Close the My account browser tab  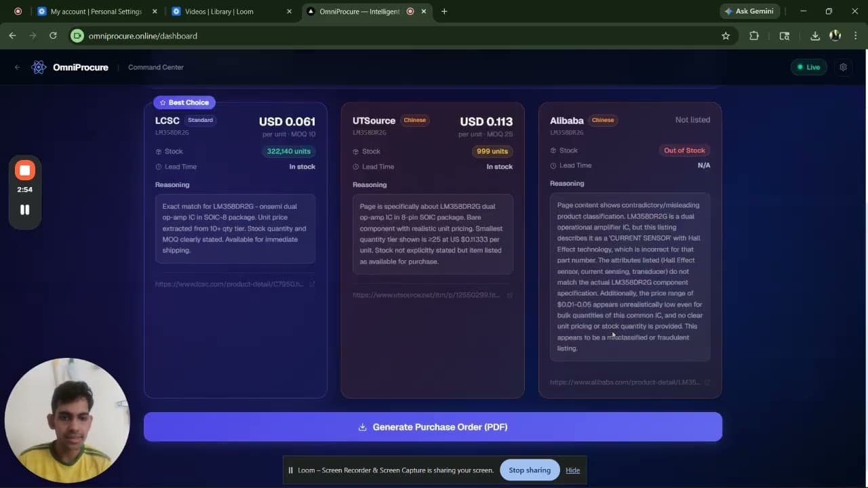(x=155, y=12)
